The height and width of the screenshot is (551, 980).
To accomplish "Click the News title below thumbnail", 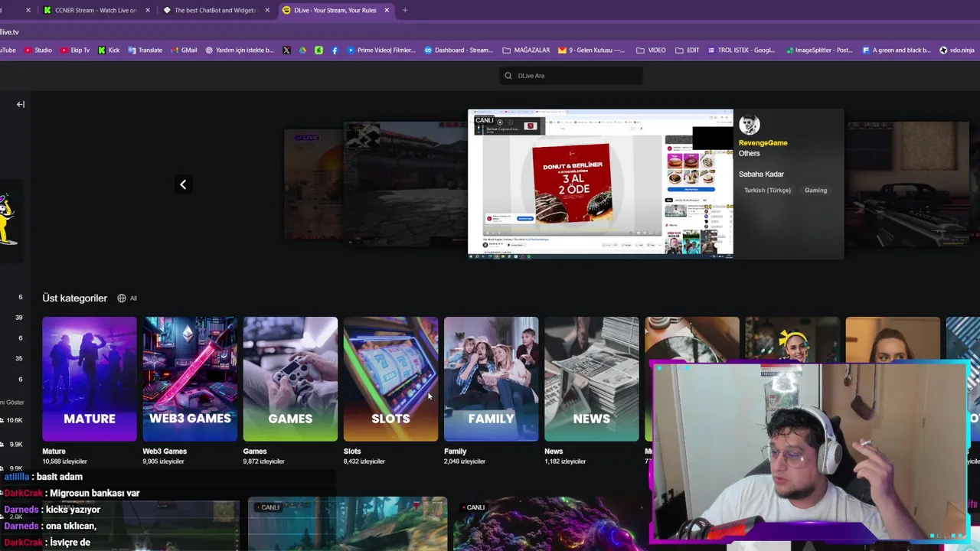I will (554, 452).
